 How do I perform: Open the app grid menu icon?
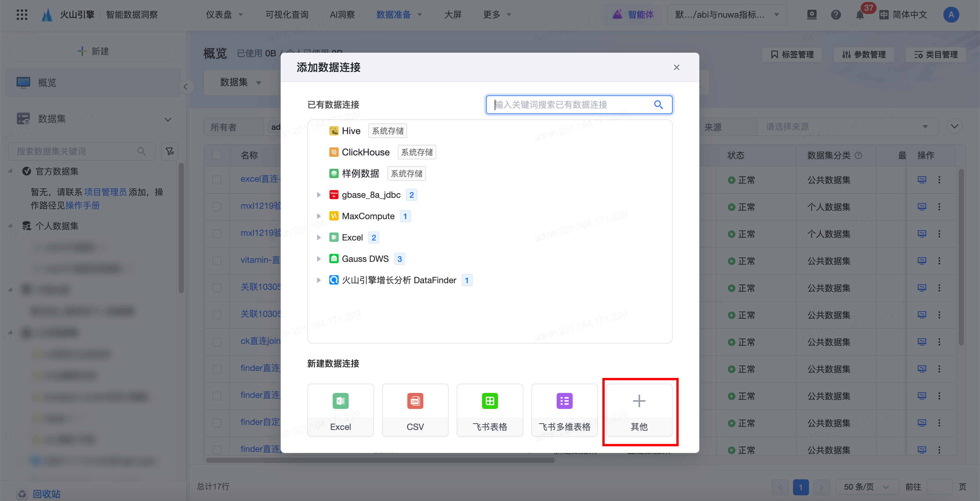(x=22, y=15)
